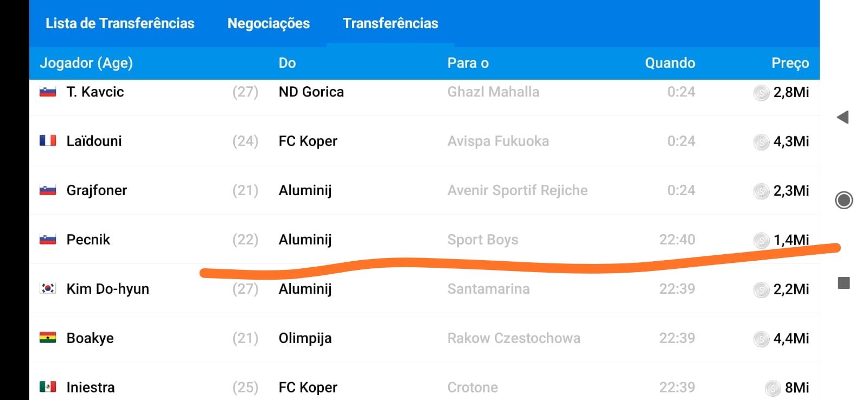Tap the Android back navigation triangle
This screenshot has width=868, height=400.
click(843, 117)
